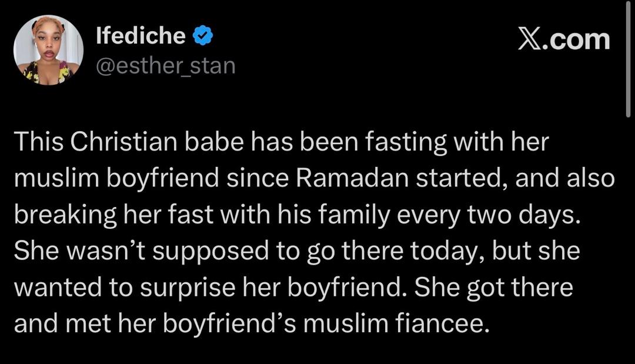This screenshot has width=635, height=364.
Task: Click the X.com watermark text
Action: click(564, 39)
